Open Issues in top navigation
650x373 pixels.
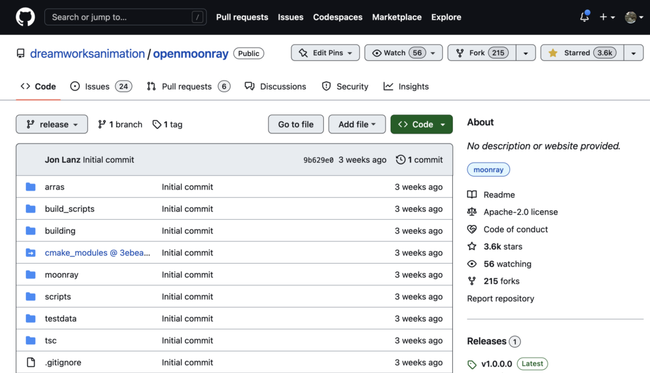pos(290,17)
